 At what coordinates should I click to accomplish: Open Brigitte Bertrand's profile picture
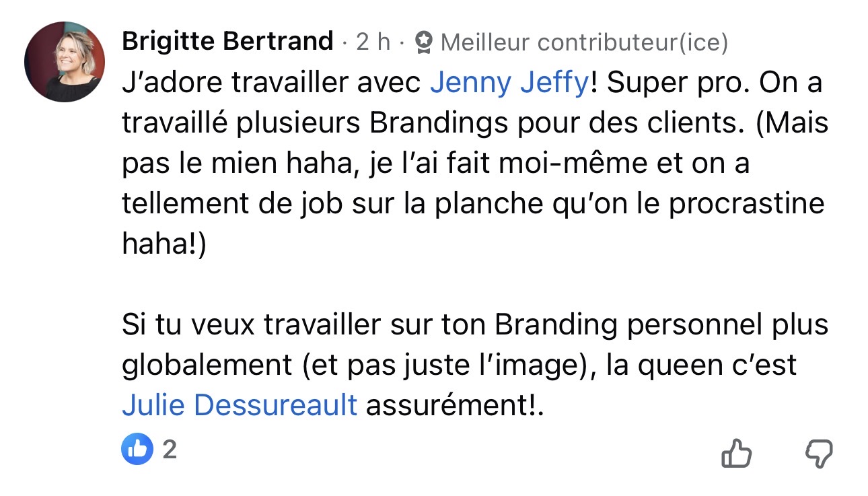(65, 62)
